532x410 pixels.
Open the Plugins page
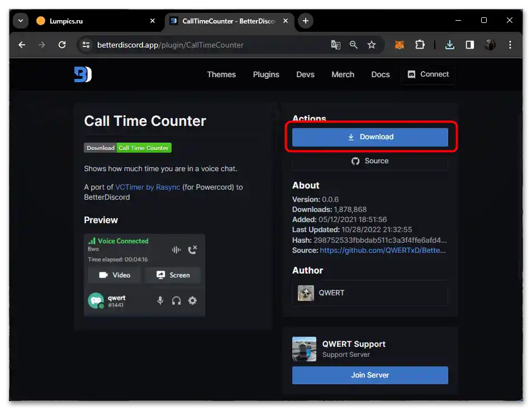pyautogui.click(x=266, y=74)
